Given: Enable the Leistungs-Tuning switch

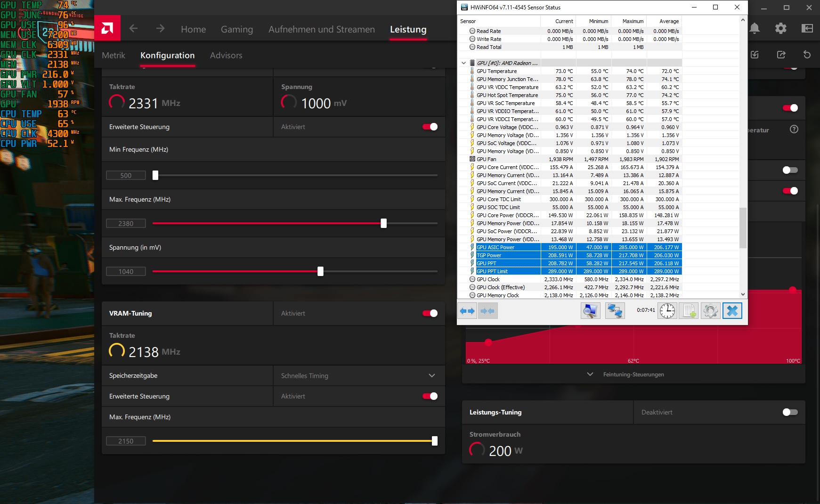Looking at the screenshot, I should [x=790, y=412].
